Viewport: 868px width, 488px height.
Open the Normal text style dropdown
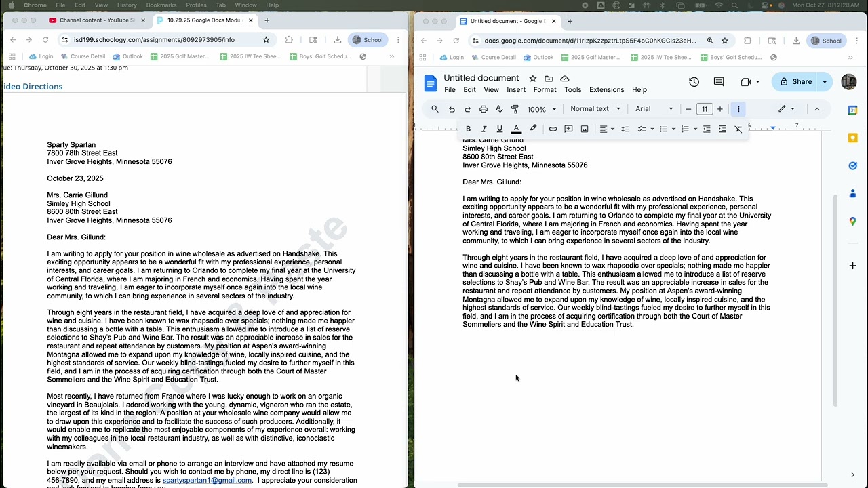[595, 109]
